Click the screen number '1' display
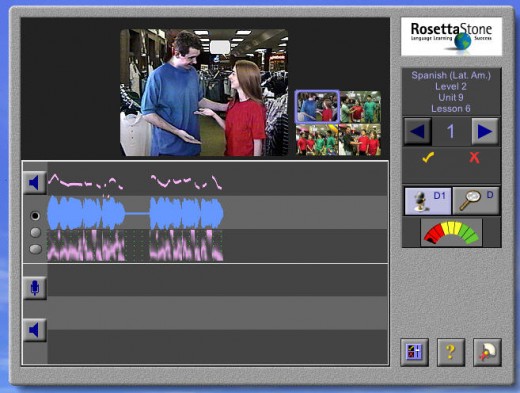The image size is (520, 393). (x=451, y=131)
